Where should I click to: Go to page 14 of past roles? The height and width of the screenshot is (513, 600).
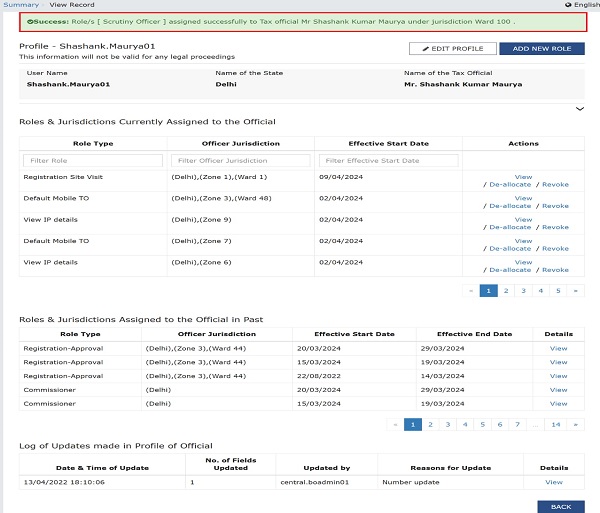556,425
